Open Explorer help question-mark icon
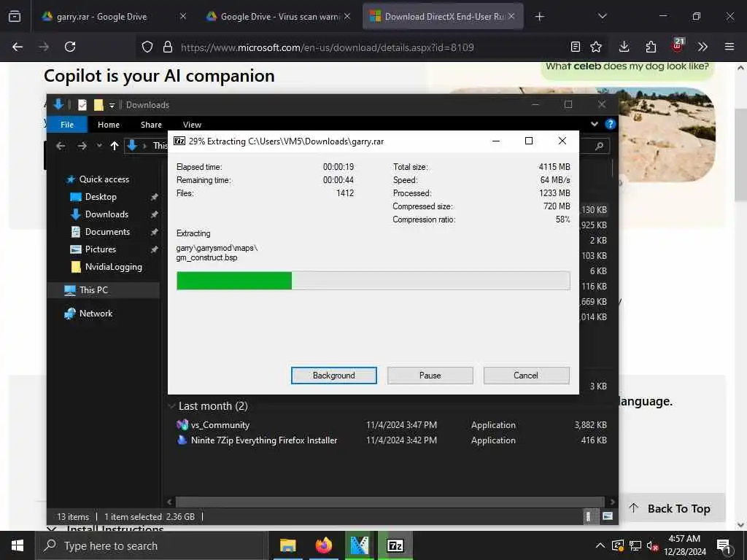This screenshot has width=747, height=560. pos(610,124)
